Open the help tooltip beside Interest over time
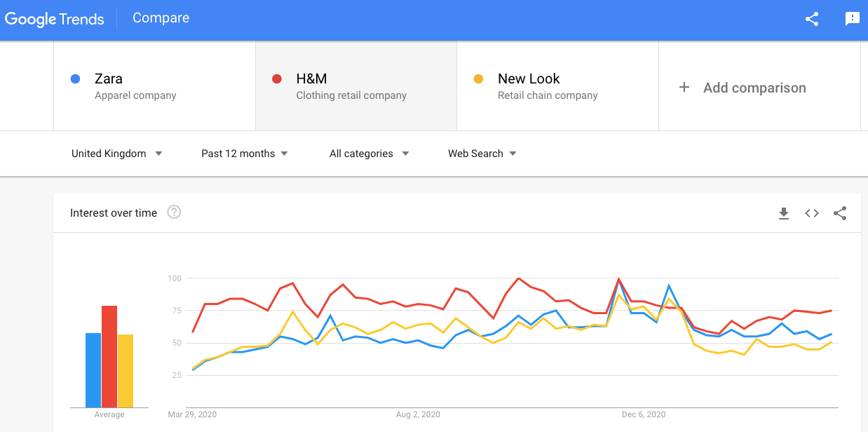Image resolution: width=868 pixels, height=432 pixels. tap(173, 212)
